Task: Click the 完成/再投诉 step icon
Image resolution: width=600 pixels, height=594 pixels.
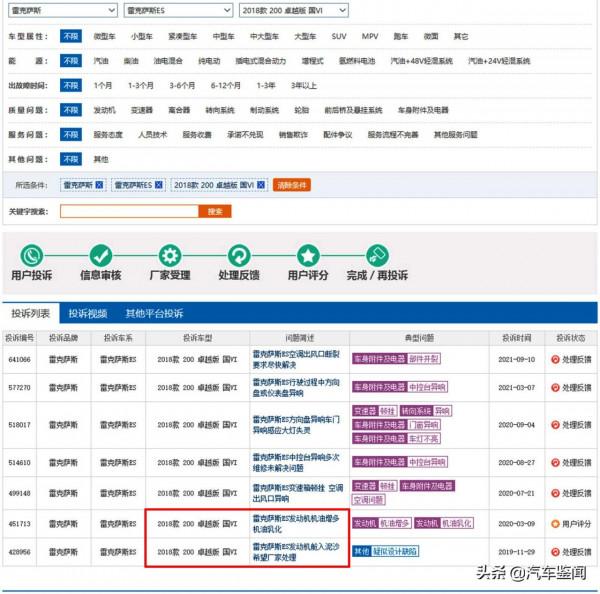Action: click(377, 255)
